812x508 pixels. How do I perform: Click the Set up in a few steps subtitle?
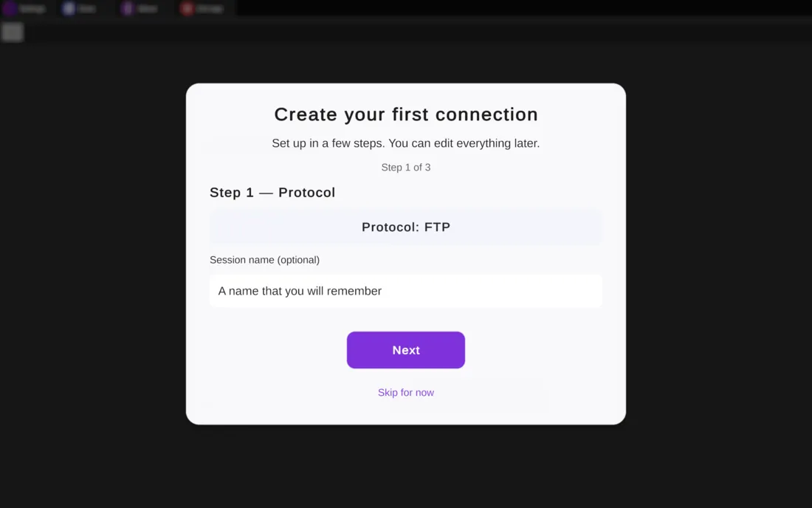tap(406, 143)
